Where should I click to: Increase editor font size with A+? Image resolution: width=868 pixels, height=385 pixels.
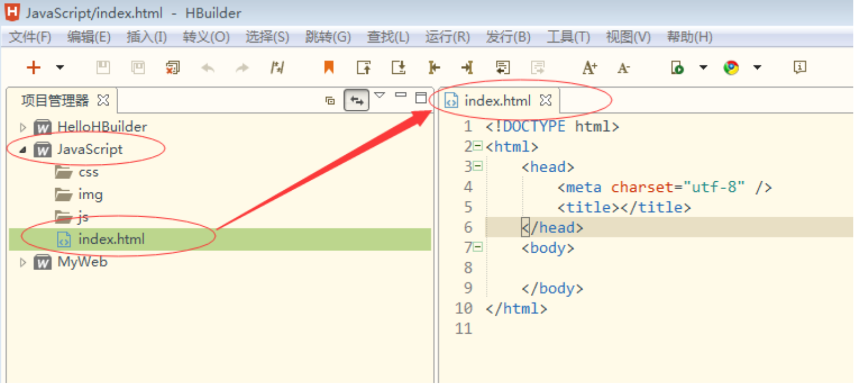(589, 68)
